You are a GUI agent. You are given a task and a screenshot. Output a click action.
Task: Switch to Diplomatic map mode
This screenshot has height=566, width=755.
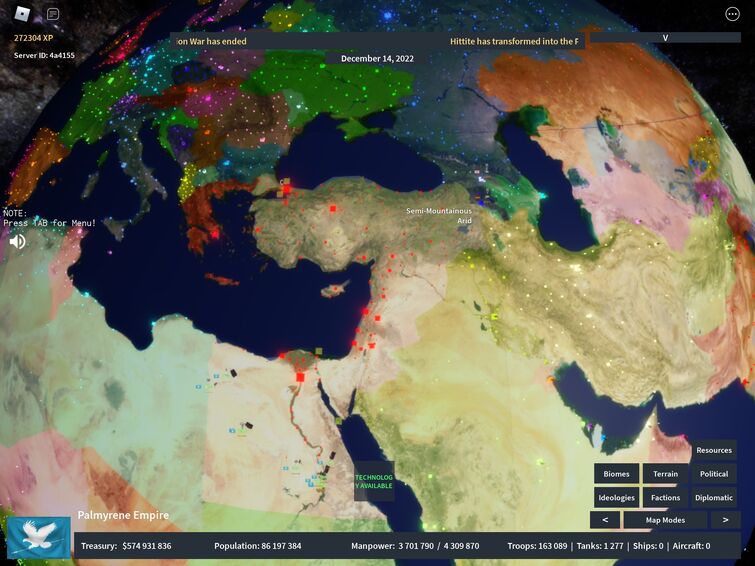click(714, 498)
